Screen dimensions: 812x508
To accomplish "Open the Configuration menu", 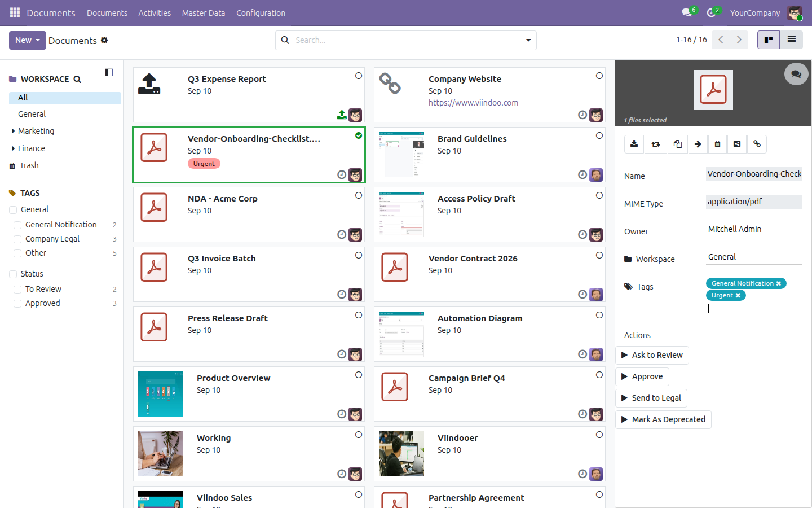I will click(261, 13).
